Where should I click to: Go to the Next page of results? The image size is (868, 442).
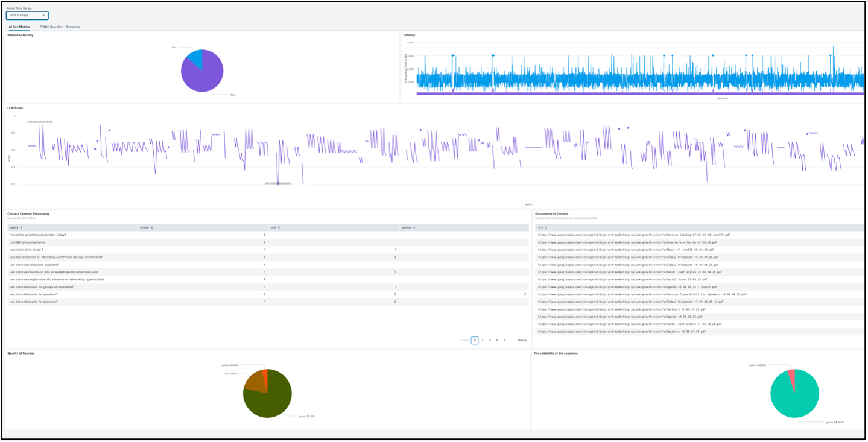click(x=522, y=340)
